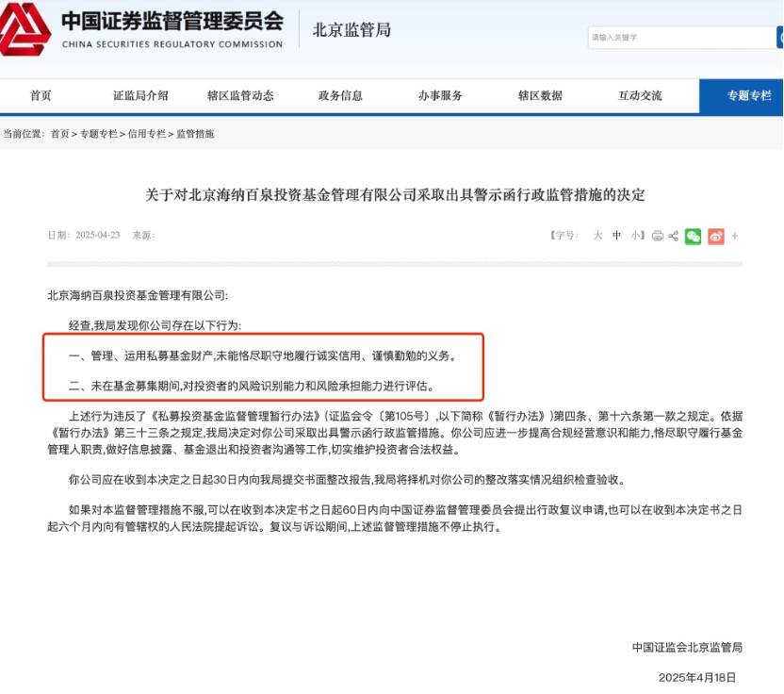Viewport: 784px width, 694px height.
Task: Open 办事服务 navigation tab
Action: 440,95
